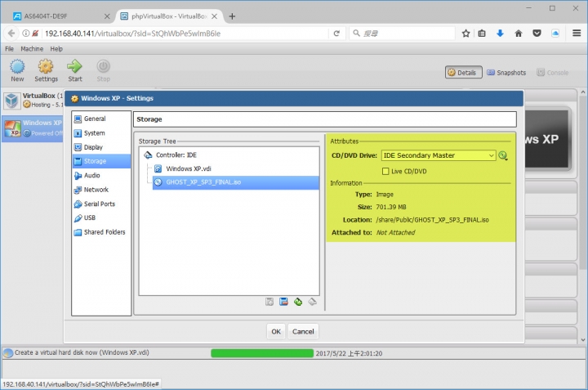Open Pocket shield icon in toolbar

click(537, 34)
